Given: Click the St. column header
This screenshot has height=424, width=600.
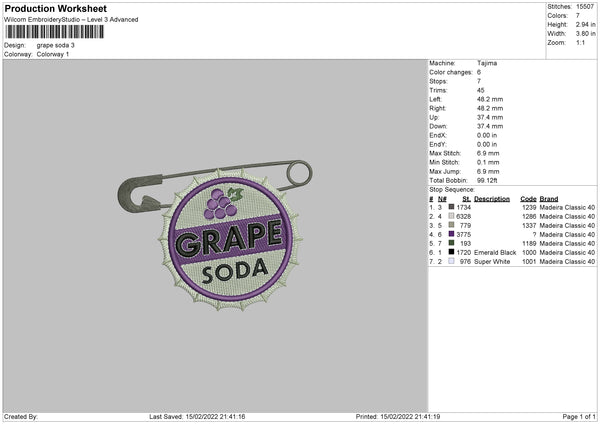Looking at the screenshot, I should click(466, 199).
